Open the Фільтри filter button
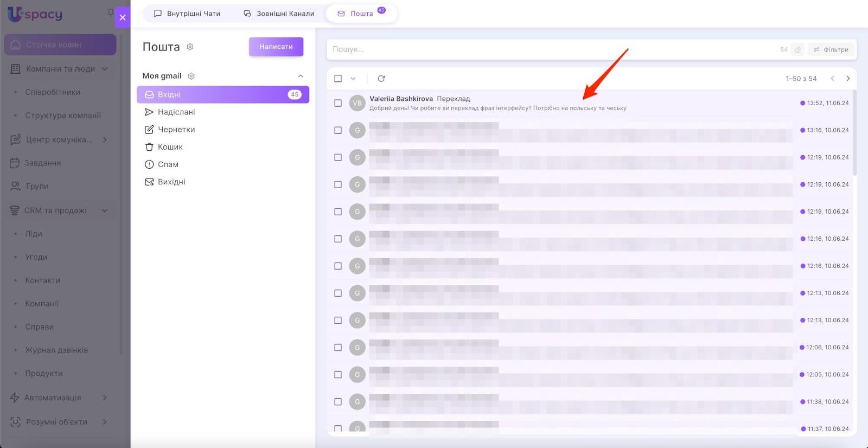 831,49
